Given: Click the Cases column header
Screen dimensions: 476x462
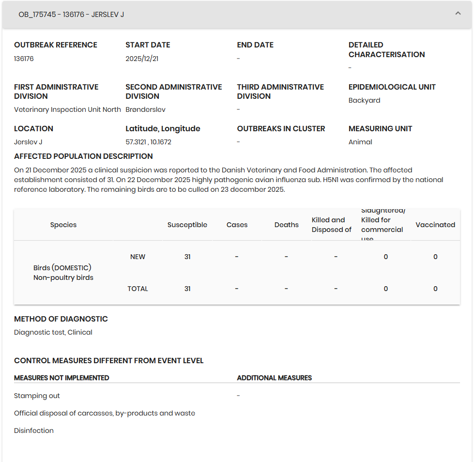Looking at the screenshot, I should 237,225.
